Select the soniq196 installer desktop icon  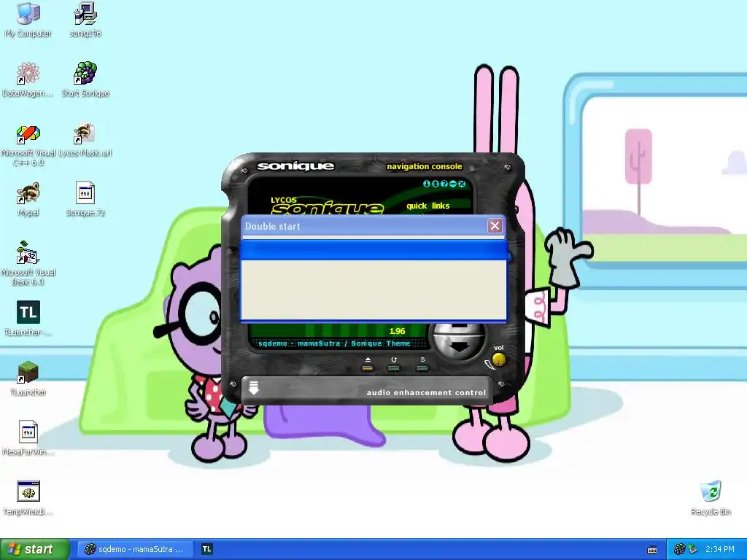(86, 20)
